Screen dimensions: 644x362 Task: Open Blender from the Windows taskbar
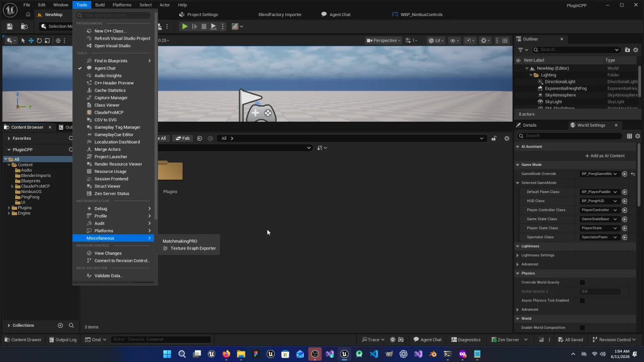(433, 354)
